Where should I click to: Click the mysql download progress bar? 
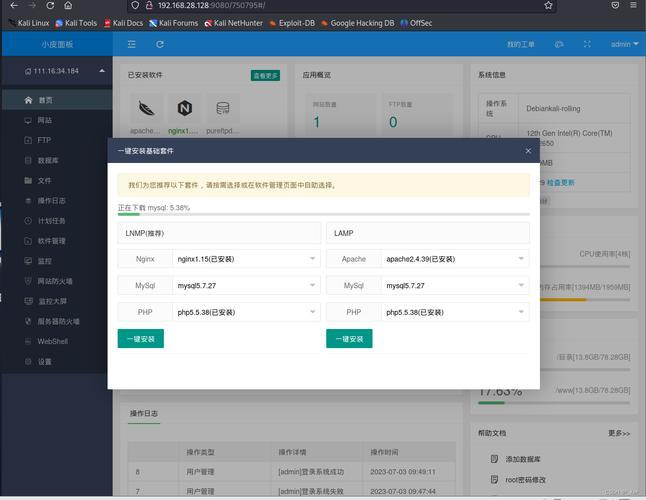pyautogui.click(x=323, y=214)
